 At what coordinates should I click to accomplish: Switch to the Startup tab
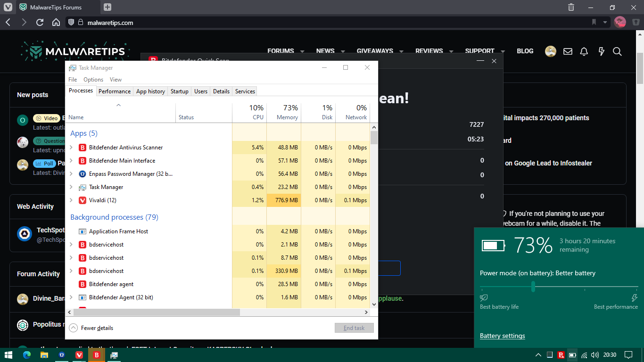[x=180, y=91]
